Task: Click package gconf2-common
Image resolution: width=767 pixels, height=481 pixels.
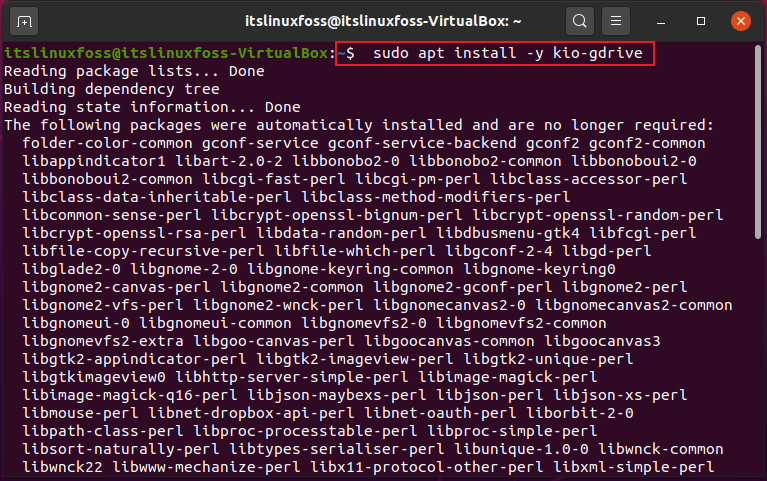Action: [647, 143]
